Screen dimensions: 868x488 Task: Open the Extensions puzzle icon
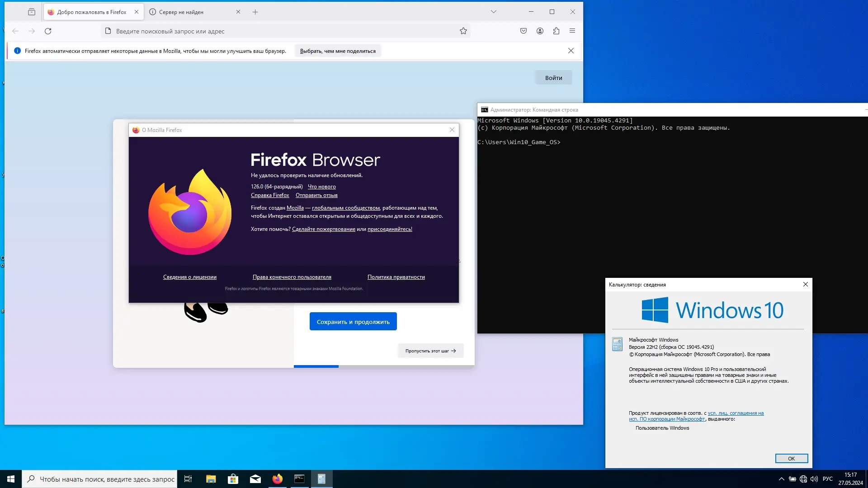click(x=556, y=31)
